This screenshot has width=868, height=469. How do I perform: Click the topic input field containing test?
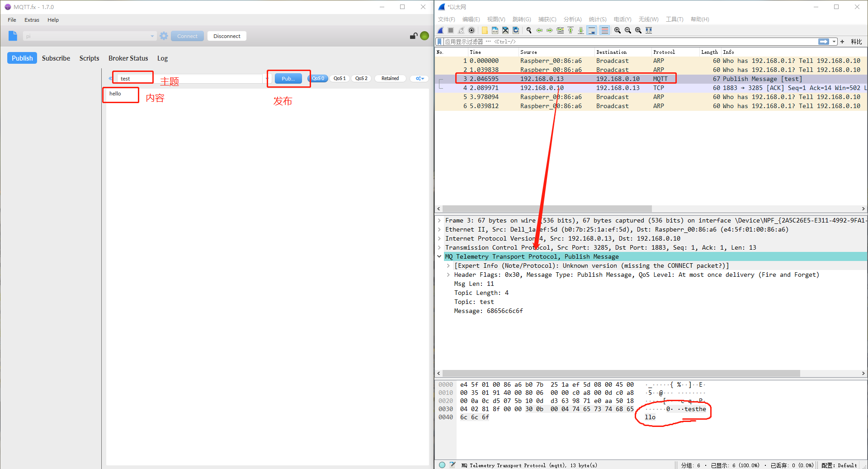click(190, 79)
